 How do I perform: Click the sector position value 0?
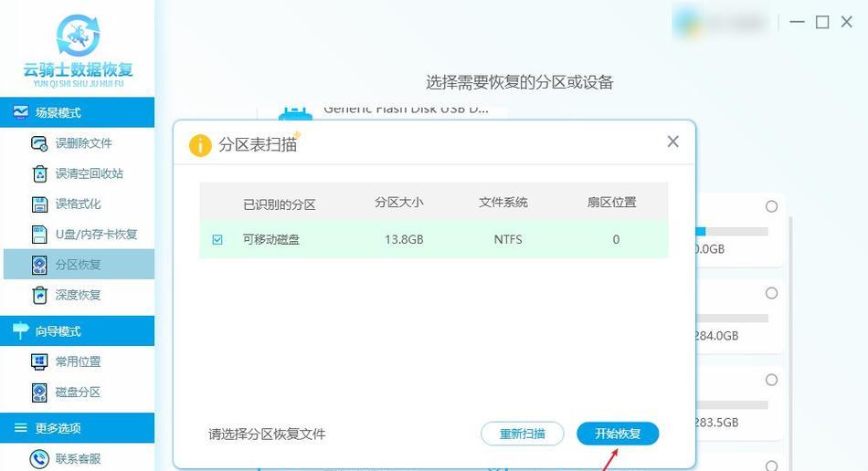click(x=616, y=239)
